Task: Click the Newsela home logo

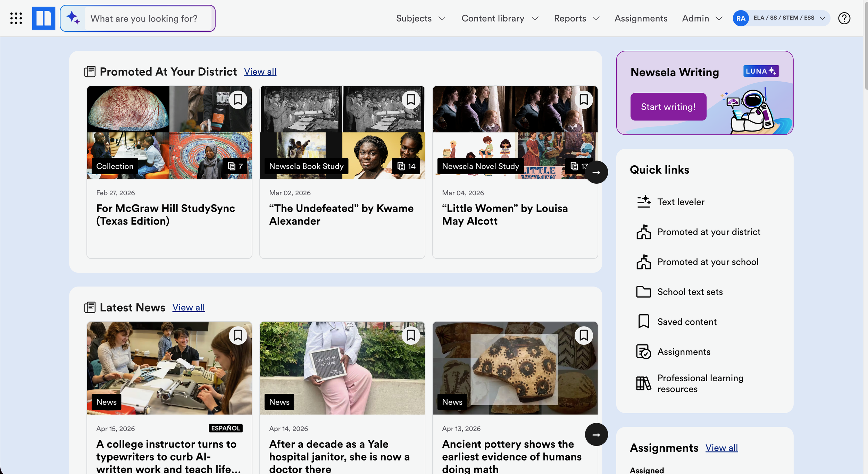Action: point(43,18)
